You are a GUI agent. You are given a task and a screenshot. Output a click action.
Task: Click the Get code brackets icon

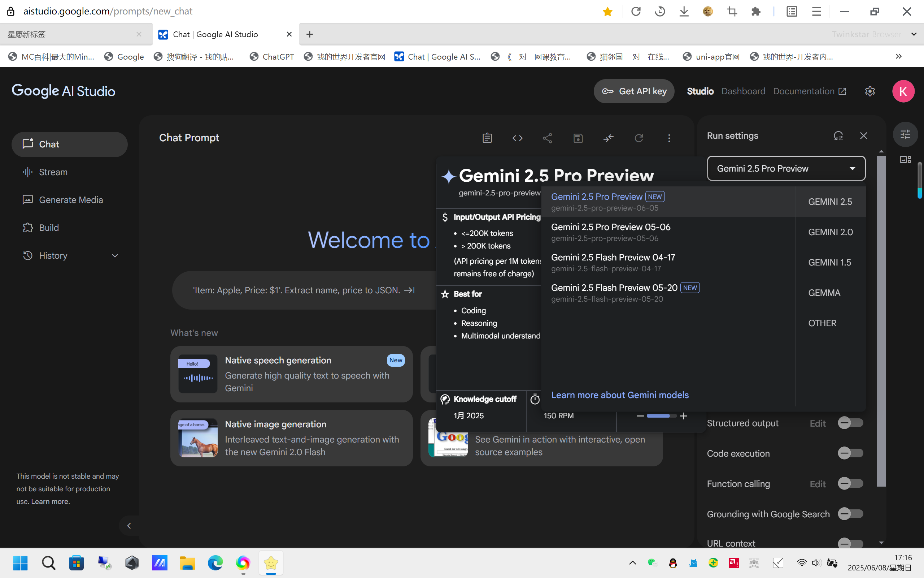517,138
